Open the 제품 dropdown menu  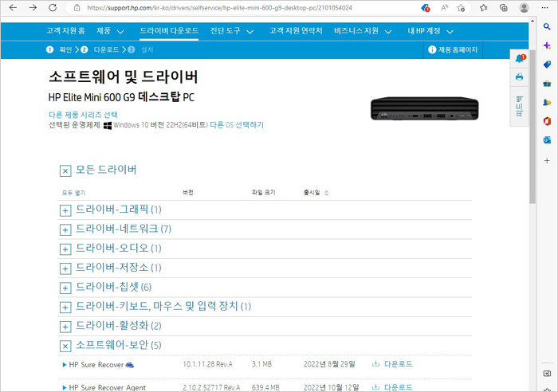[x=110, y=31]
